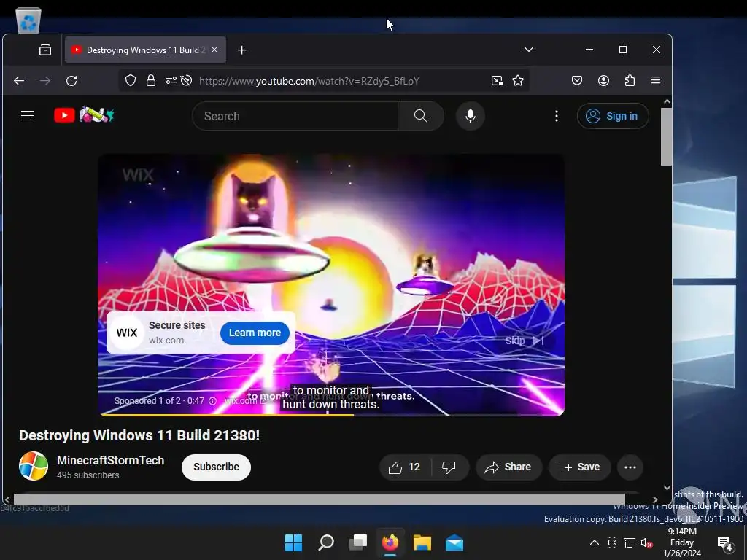Viewport: 747px width, 560px height.
Task: Open network tray icon
Action: click(630, 542)
